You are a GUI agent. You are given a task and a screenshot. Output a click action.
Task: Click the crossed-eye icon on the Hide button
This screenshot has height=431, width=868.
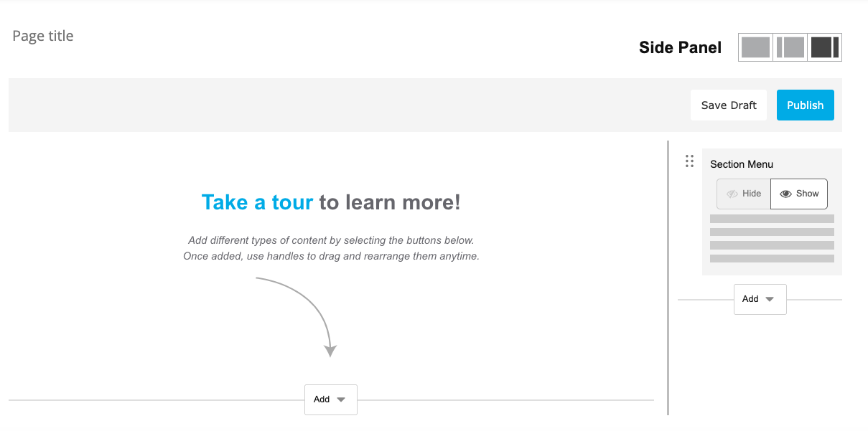pyautogui.click(x=733, y=194)
